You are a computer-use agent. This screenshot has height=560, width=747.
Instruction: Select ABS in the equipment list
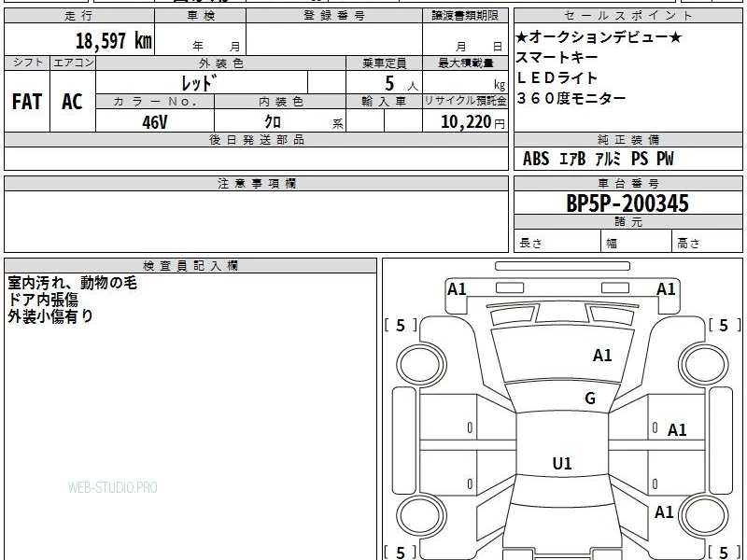(x=536, y=159)
